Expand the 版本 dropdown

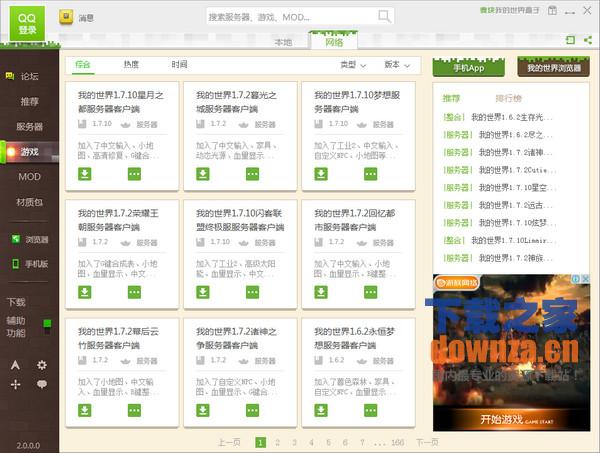point(397,65)
